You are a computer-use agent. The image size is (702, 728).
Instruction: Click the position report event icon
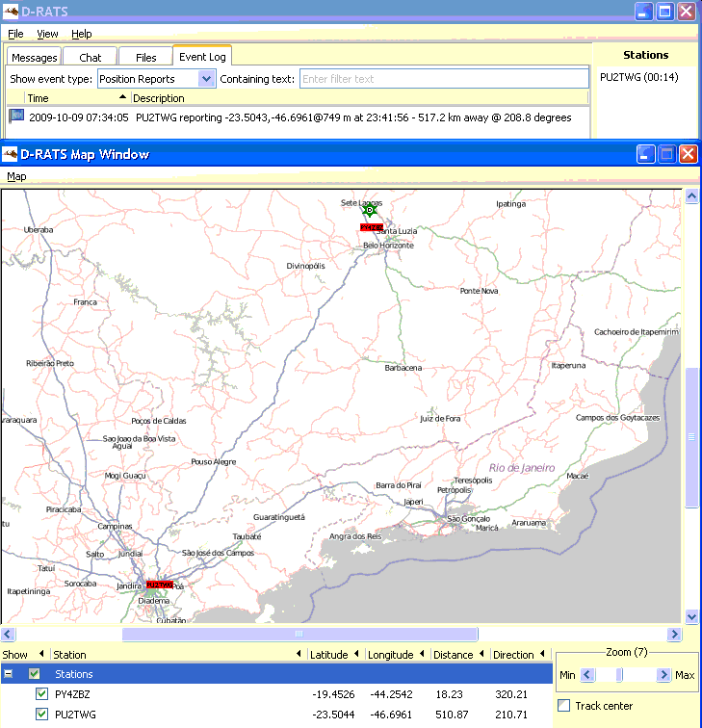16,117
